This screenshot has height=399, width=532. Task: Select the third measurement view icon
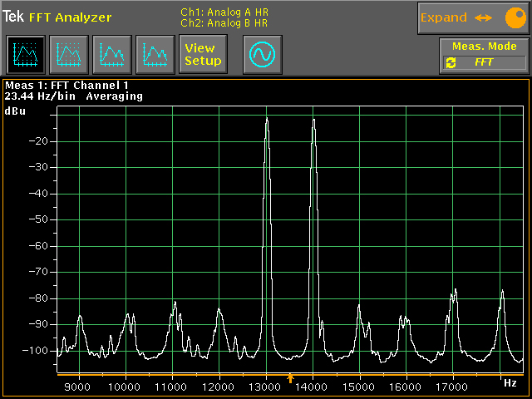point(111,55)
